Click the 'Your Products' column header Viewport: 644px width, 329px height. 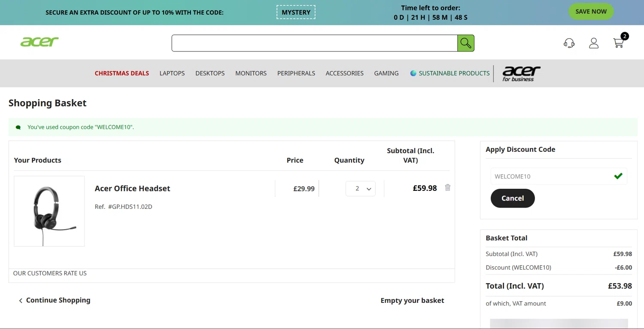[x=37, y=160]
